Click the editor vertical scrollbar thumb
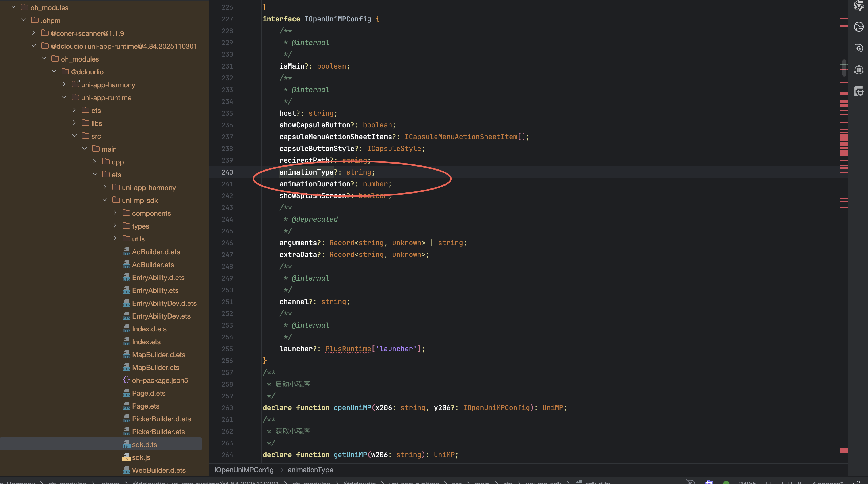 pyautogui.click(x=844, y=67)
